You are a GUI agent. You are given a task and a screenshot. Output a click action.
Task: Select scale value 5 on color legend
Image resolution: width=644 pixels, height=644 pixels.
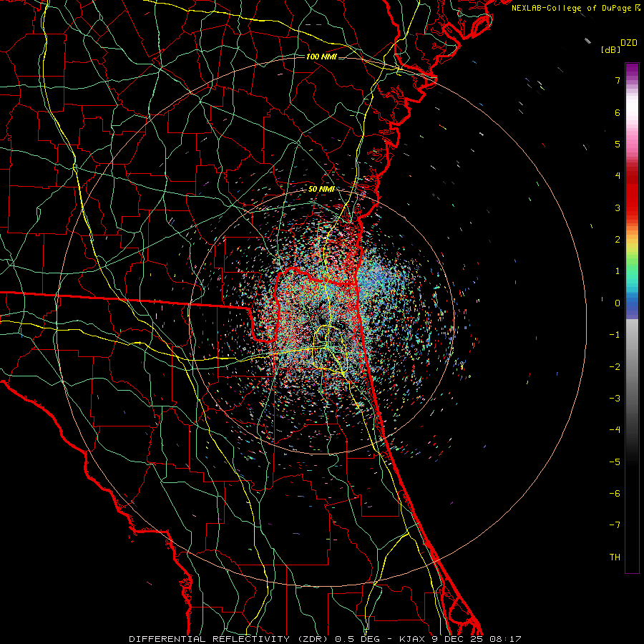point(618,144)
